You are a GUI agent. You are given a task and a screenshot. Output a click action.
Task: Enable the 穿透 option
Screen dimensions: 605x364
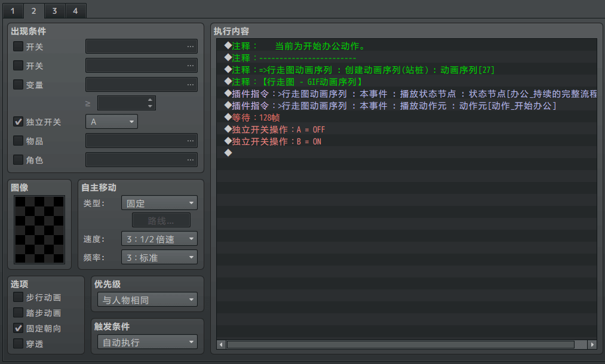tap(19, 344)
